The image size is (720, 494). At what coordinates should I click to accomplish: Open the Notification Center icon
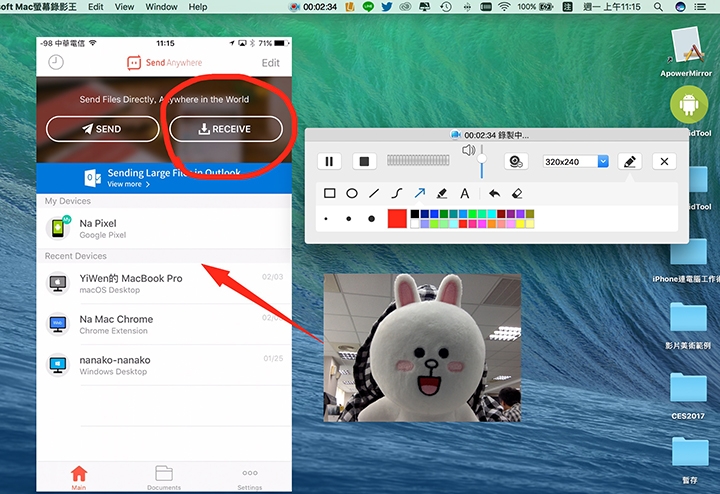[700, 7]
